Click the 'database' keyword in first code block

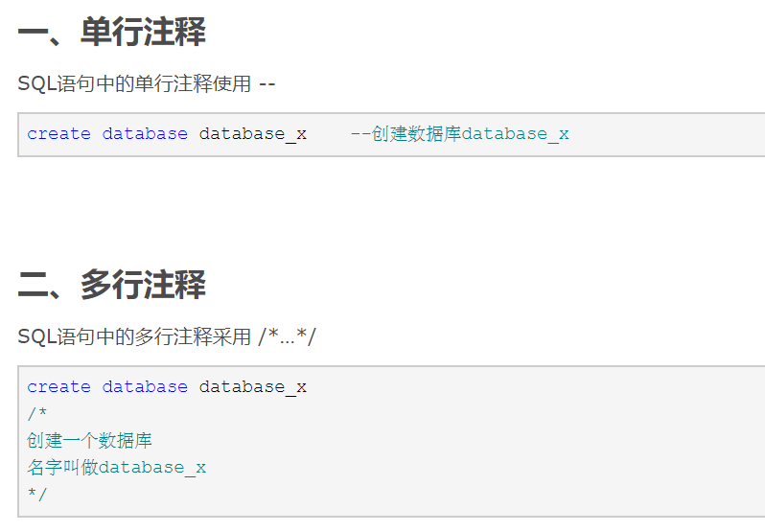tap(145, 133)
